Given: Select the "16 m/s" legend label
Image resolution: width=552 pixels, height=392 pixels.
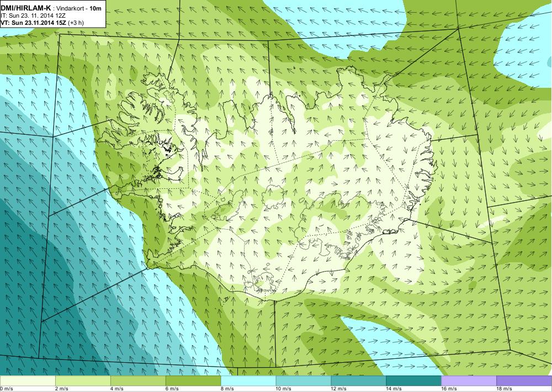Looking at the screenshot, I should point(449,389).
